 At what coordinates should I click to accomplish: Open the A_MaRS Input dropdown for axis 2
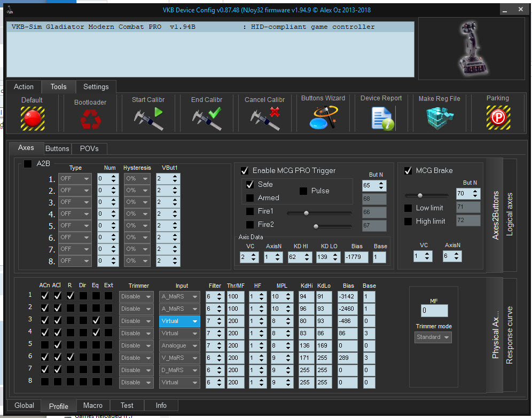[x=179, y=309]
